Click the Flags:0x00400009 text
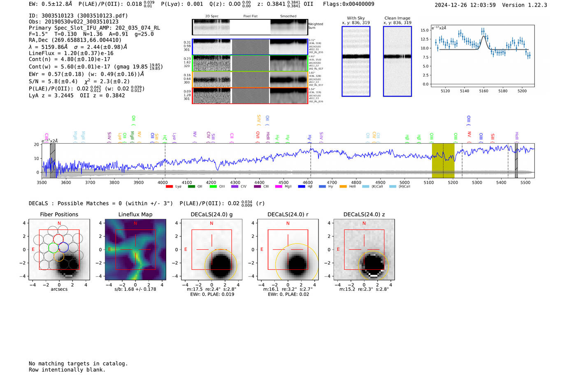 pos(348,4)
